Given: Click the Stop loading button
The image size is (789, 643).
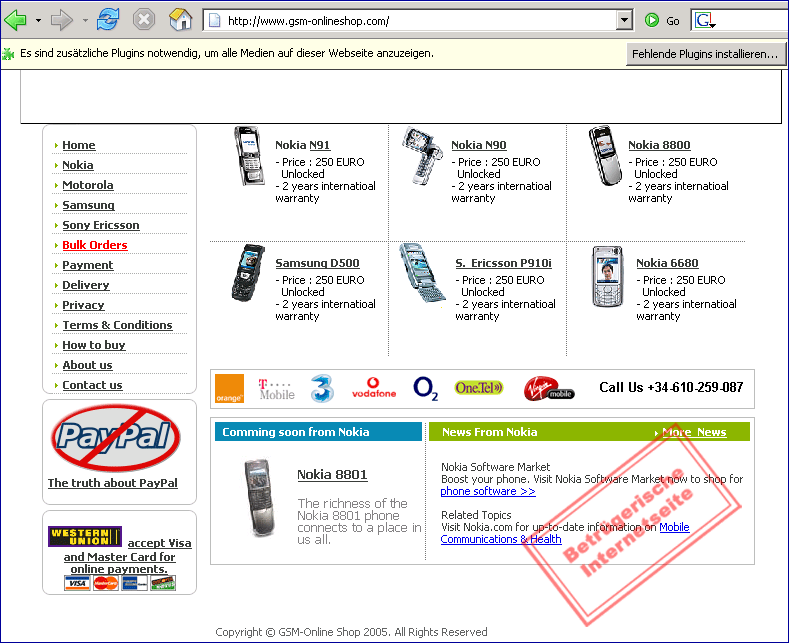Looking at the screenshot, I should tap(144, 20).
